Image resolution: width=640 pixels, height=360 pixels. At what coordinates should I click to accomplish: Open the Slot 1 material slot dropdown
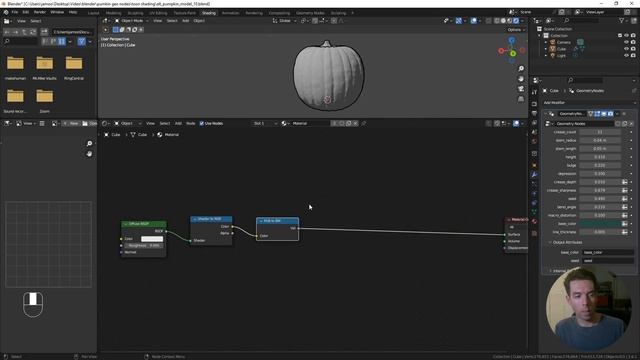pyautogui.click(x=264, y=123)
